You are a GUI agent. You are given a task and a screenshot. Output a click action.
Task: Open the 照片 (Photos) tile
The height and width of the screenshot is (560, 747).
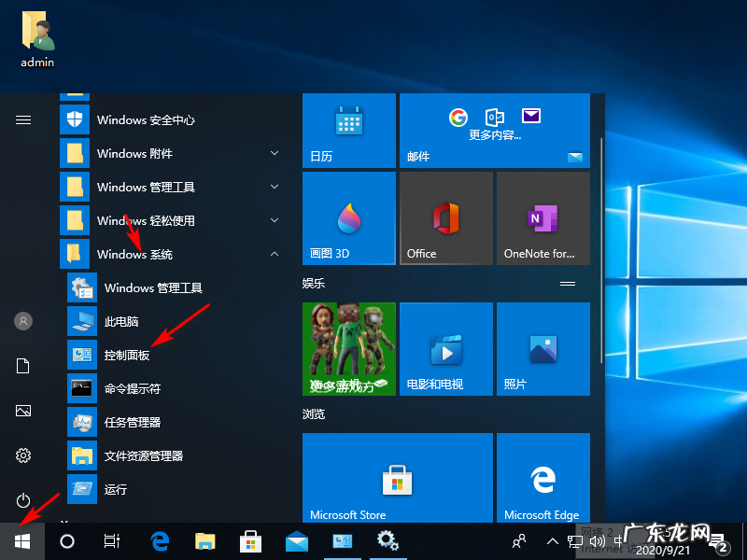[x=543, y=348]
